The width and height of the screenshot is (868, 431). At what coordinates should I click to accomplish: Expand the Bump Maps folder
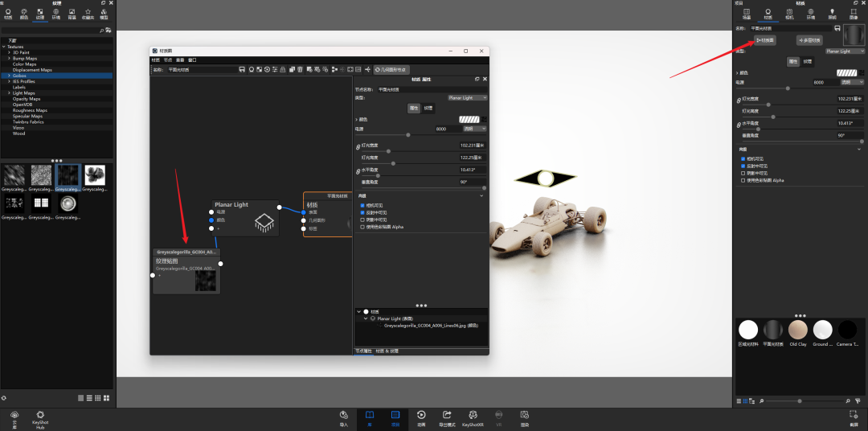pos(9,58)
